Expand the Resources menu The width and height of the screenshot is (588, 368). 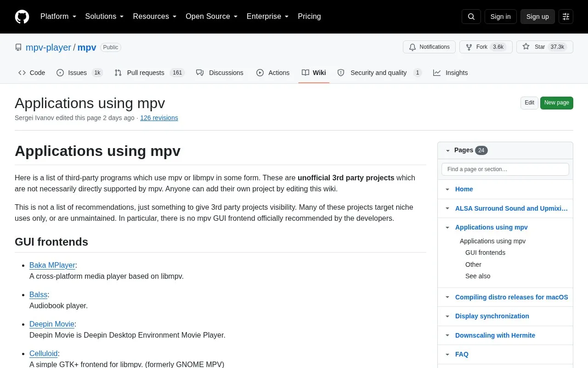click(155, 17)
